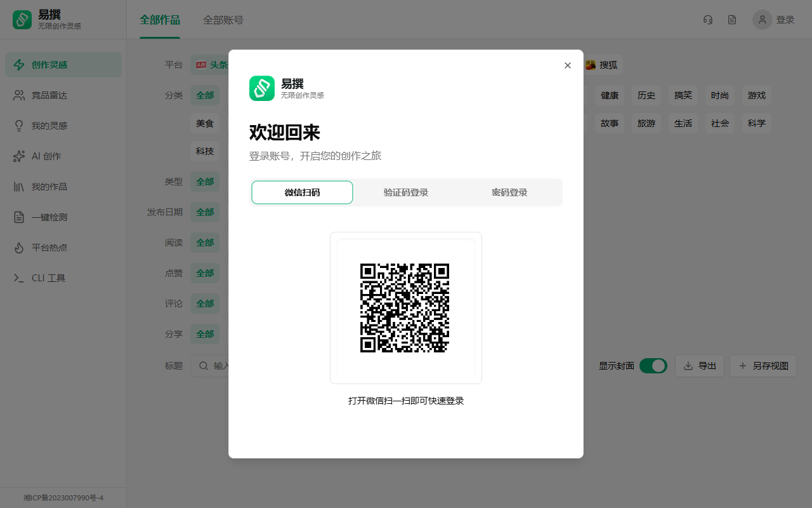Select the 微信扫码 login tab
Screen dimensions: 812x508
[x=302, y=192]
